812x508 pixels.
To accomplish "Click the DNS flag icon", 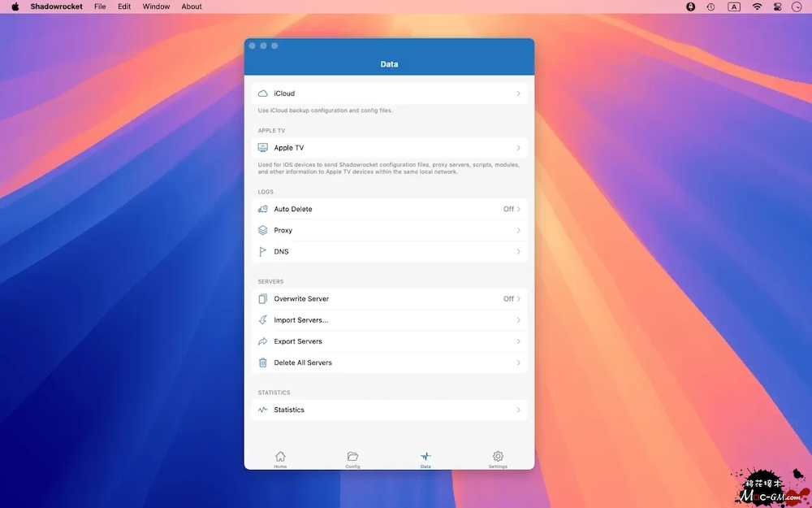I will tap(262, 252).
